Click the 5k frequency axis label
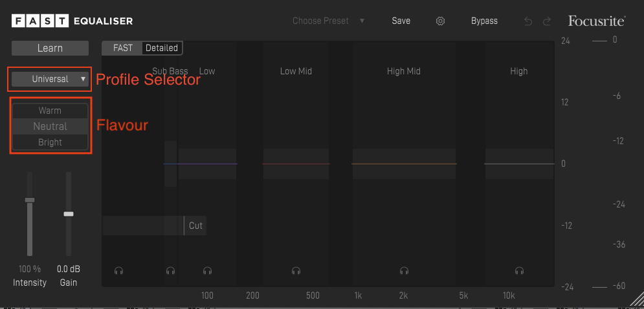The width and height of the screenshot is (644, 309). tap(463, 296)
